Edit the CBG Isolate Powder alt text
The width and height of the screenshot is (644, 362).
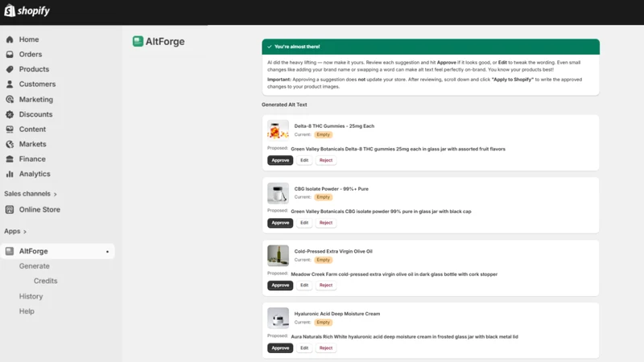pyautogui.click(x=304, y=223)
